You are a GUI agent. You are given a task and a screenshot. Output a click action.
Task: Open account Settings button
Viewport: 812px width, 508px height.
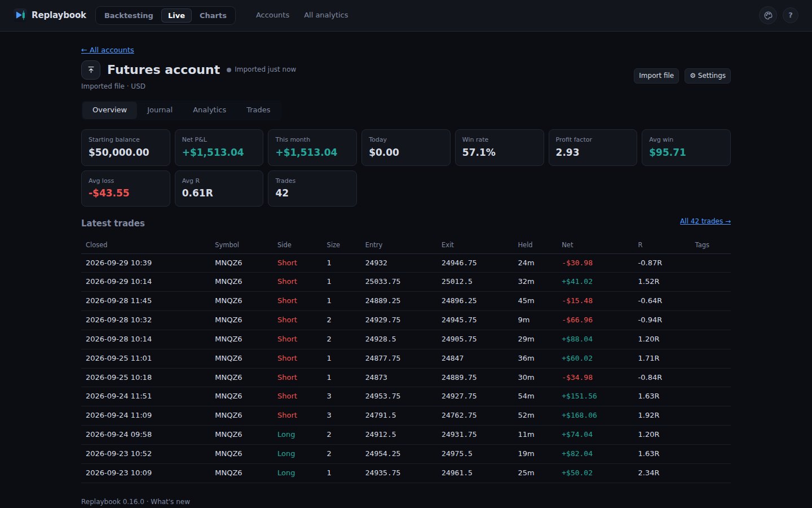tap(708, 76)
